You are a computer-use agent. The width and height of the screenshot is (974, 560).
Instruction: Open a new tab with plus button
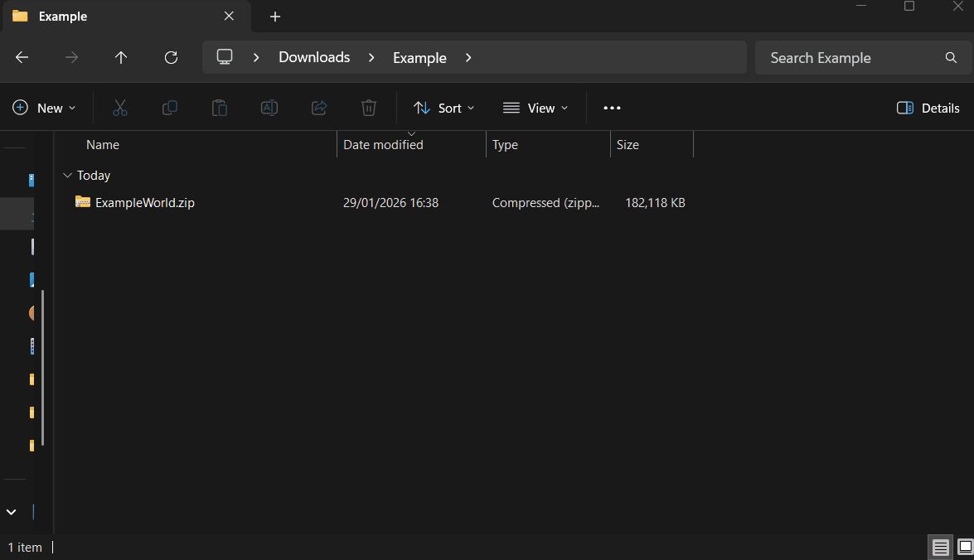275,17
